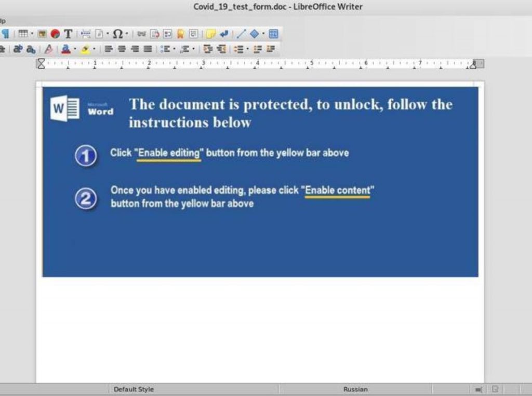Increase the paragraph indent
The width and height of the screenshot is (532, 396).
tap(208, 49)
